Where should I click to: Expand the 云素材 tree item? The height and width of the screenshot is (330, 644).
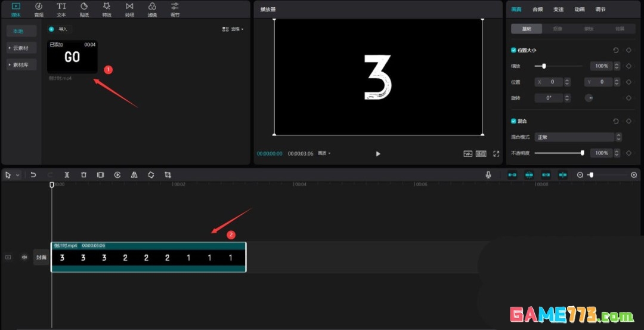click(x=21, y=48)
